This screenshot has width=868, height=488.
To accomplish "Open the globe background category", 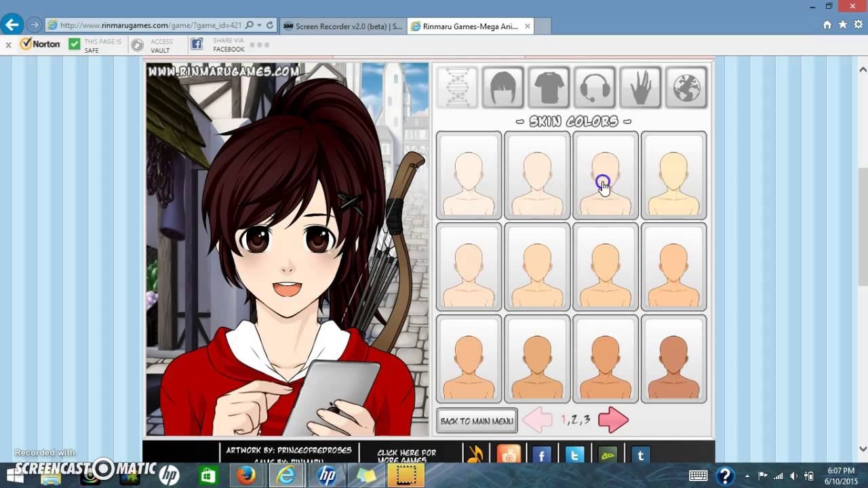I will tap(686, 87).
